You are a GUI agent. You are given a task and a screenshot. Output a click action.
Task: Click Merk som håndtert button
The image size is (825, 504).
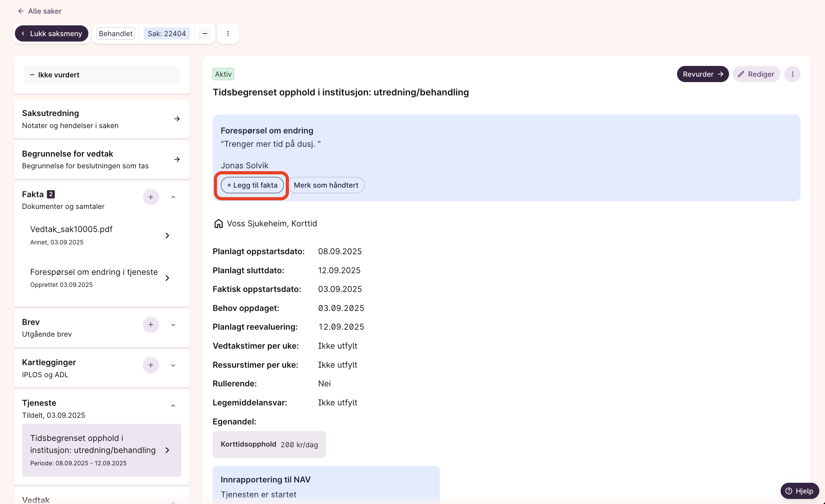tap(326, 185)
